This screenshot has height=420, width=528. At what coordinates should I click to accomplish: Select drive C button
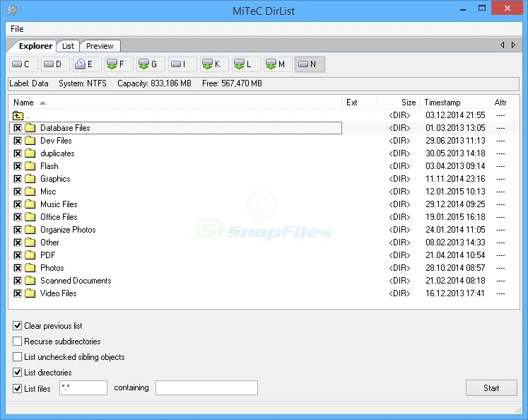(23, 64)
